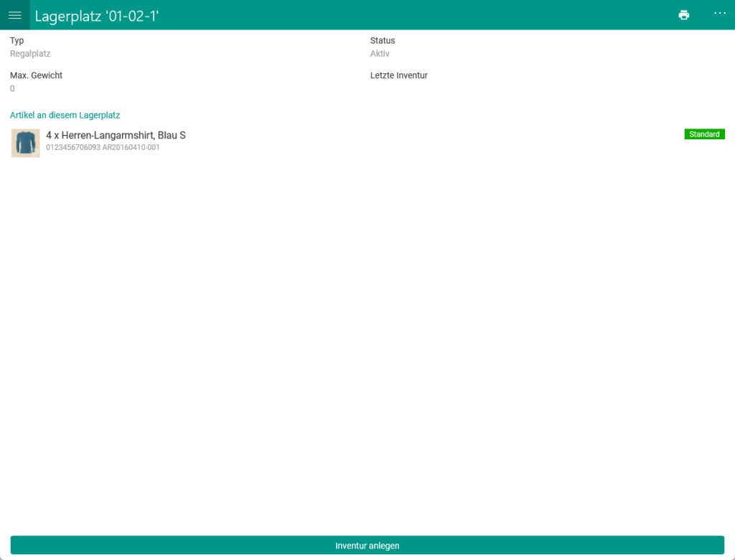735x560 pixels.
Task: Open the navigation hamburger menu
Action: [x=14, y=14]
